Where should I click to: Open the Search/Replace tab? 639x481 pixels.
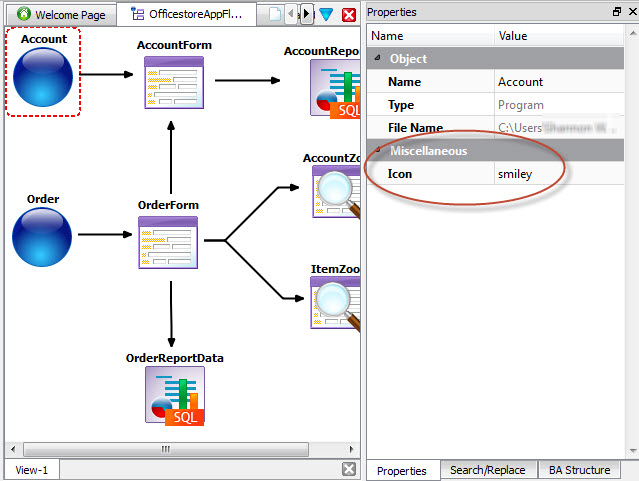pyautogui.click(x=487, y=470)
